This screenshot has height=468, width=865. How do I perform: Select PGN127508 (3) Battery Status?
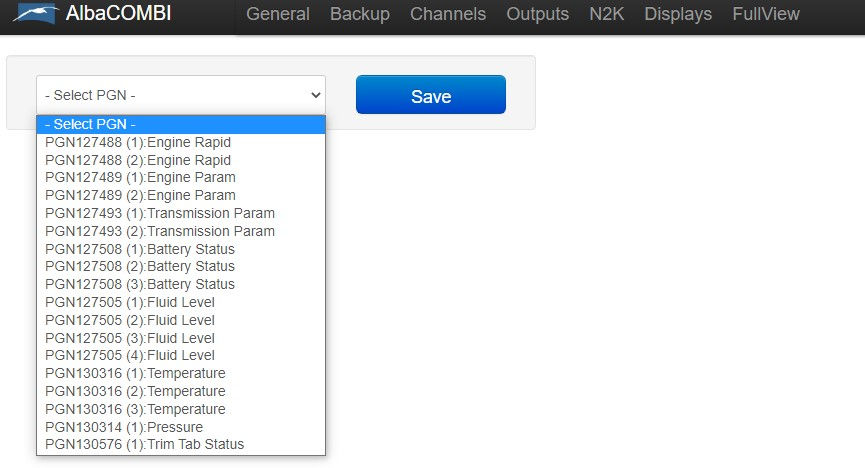coord(181,284)
